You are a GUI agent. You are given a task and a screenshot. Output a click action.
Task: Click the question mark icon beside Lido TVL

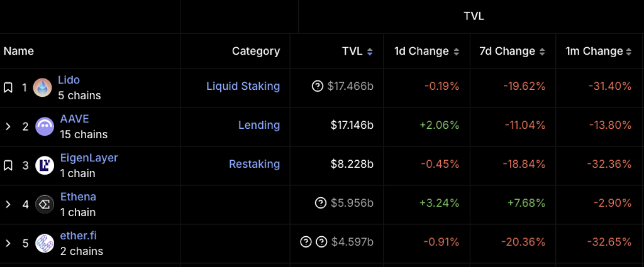318,86
